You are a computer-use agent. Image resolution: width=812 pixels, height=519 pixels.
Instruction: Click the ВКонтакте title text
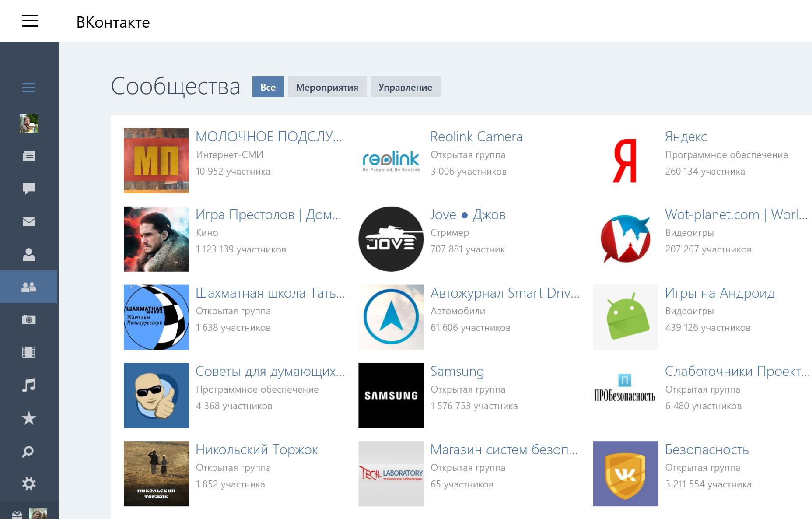tap(113, 22)
